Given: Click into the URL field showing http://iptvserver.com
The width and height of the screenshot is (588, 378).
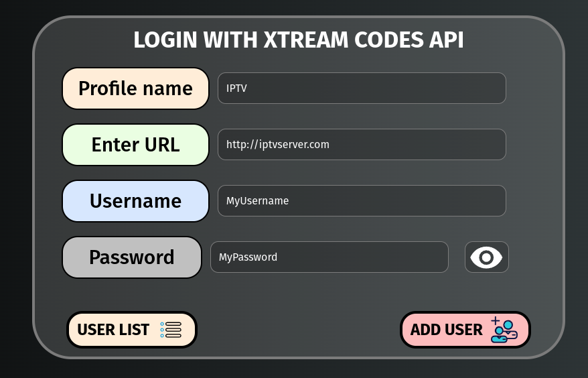Looking at the screenshot, I should point(362,145).
